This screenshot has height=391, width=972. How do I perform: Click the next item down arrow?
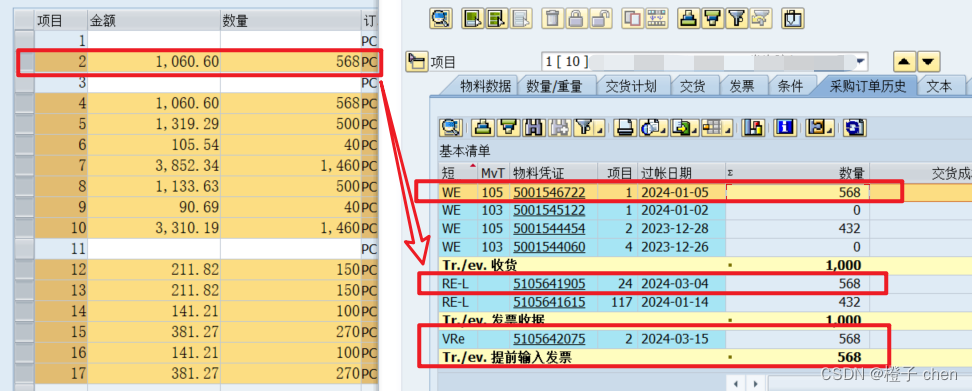[929, 61]
